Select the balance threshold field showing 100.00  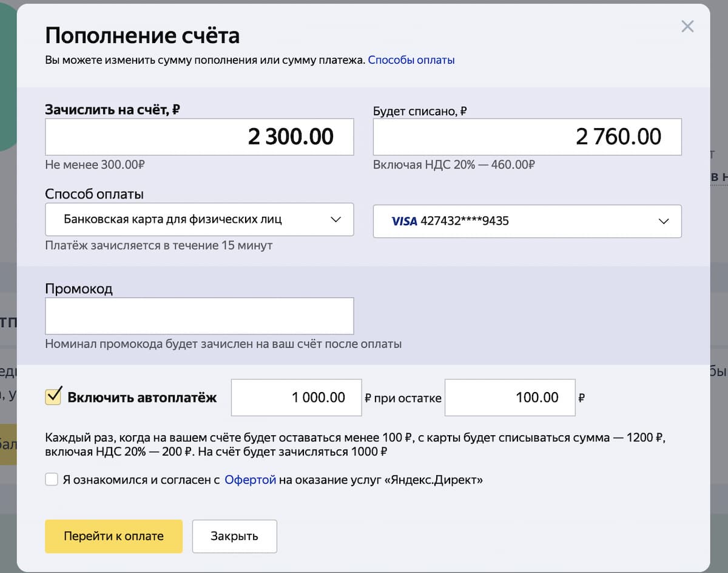510,398
